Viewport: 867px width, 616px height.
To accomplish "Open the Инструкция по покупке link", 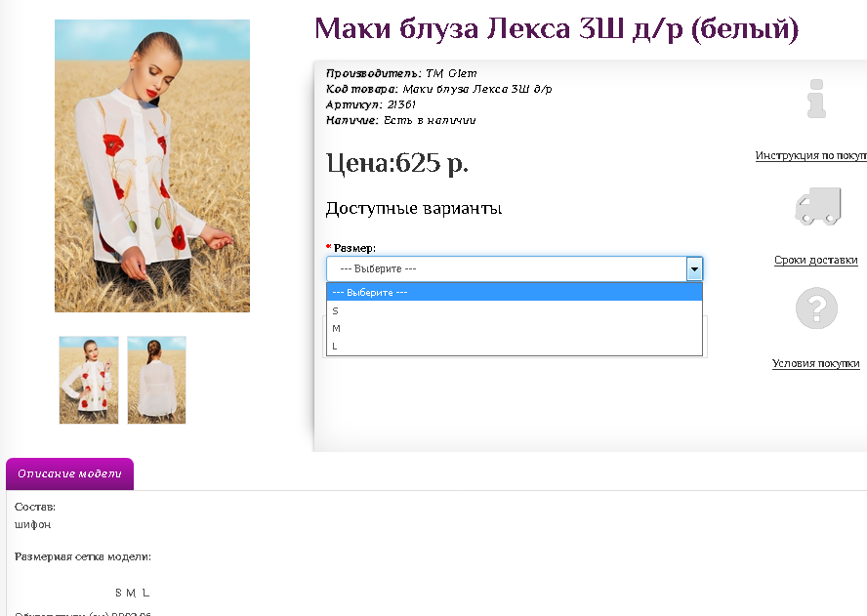I will 810,155.
